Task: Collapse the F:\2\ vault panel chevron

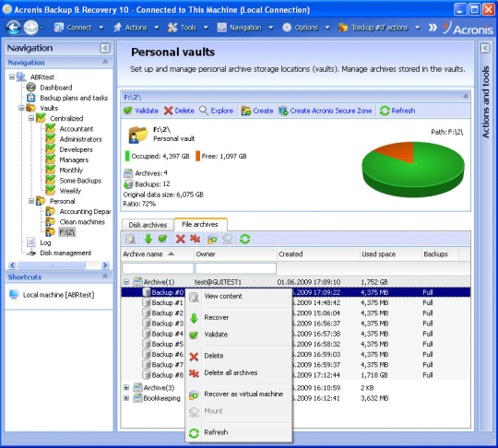Action: pyautogui.click(x=466, y=97)
